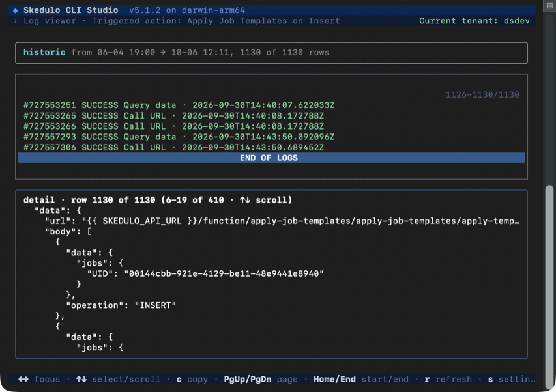Select log row #727553251 Query data
Image resolution: width=556 pixels, height=392 pixels.
pyautogui.click(x=179, y=105)
